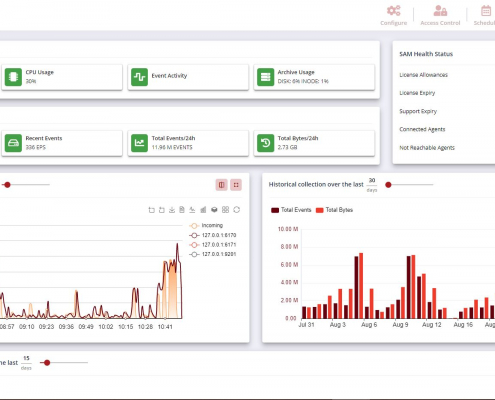Open the Access Control menu
This screenshot has height=400, width=495.
coord(440,15)
